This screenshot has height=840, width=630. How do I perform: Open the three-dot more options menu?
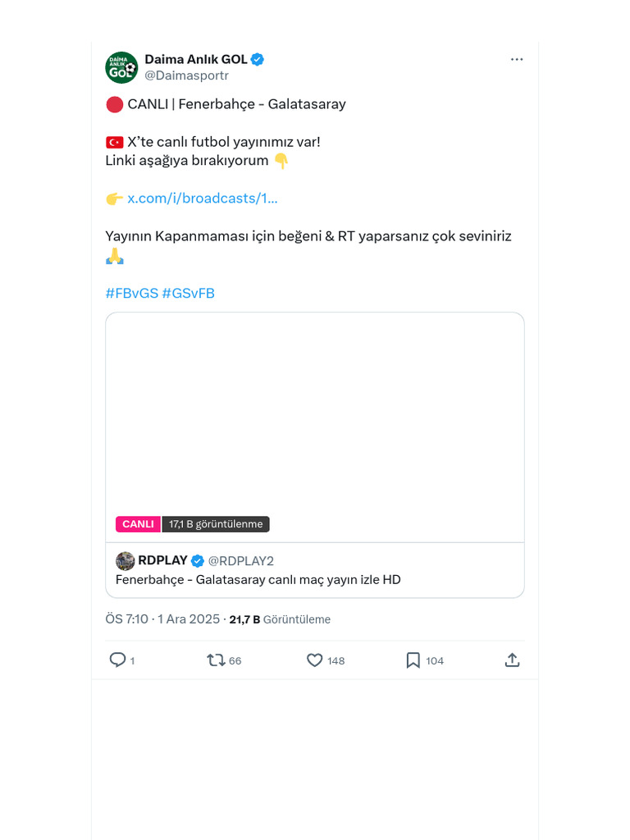tap(517, 60)
